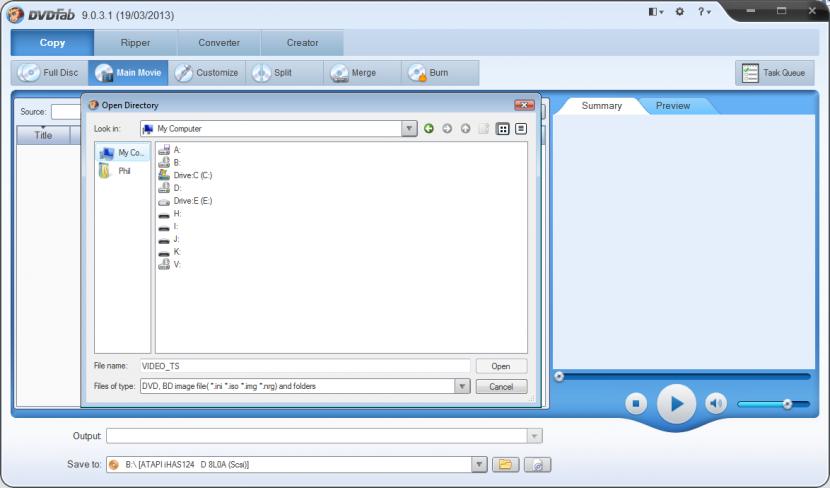
Task: Select Main Movie copy mode
Action: tap(128, 73)
